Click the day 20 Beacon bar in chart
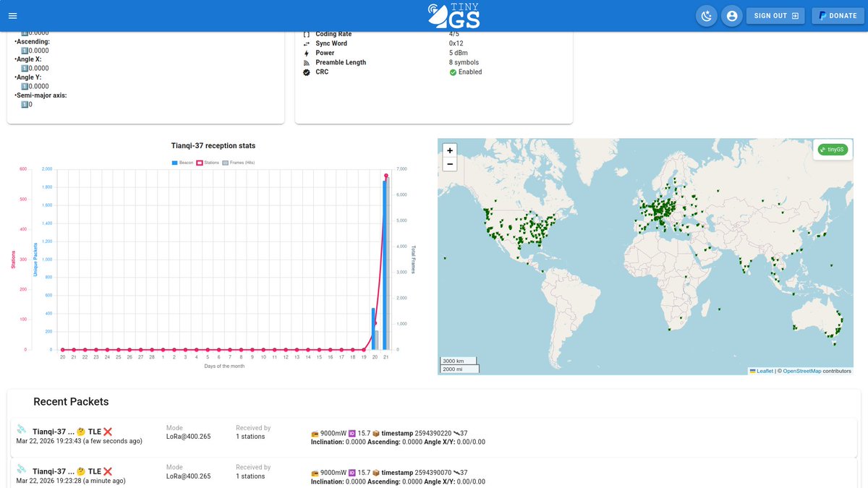 373,329
